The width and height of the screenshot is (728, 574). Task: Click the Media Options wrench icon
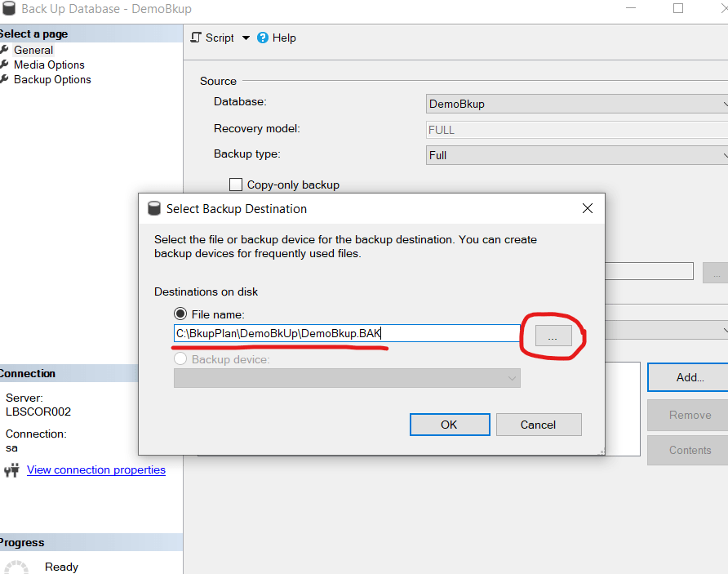[5, 65]
